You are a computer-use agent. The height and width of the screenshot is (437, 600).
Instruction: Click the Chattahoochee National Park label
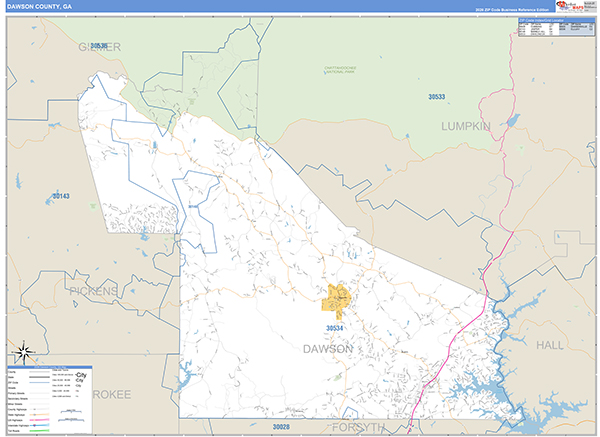coord(340,70)
